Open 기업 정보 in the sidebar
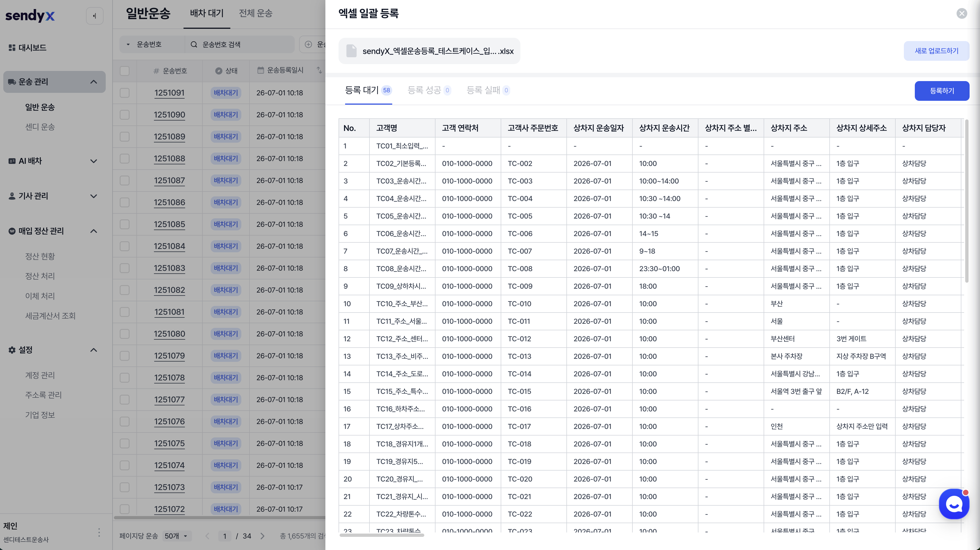Image resolution: width=980 pixels, height=550 pixels. 40,415
